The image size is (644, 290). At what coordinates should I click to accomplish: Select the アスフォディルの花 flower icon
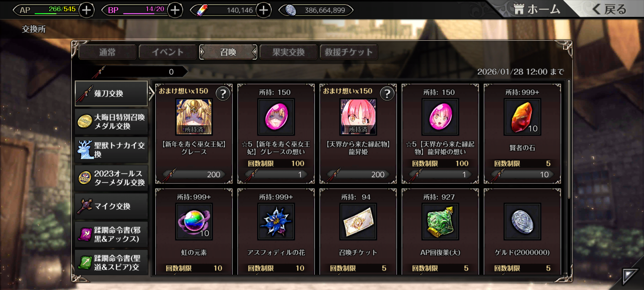coord(276,222)
